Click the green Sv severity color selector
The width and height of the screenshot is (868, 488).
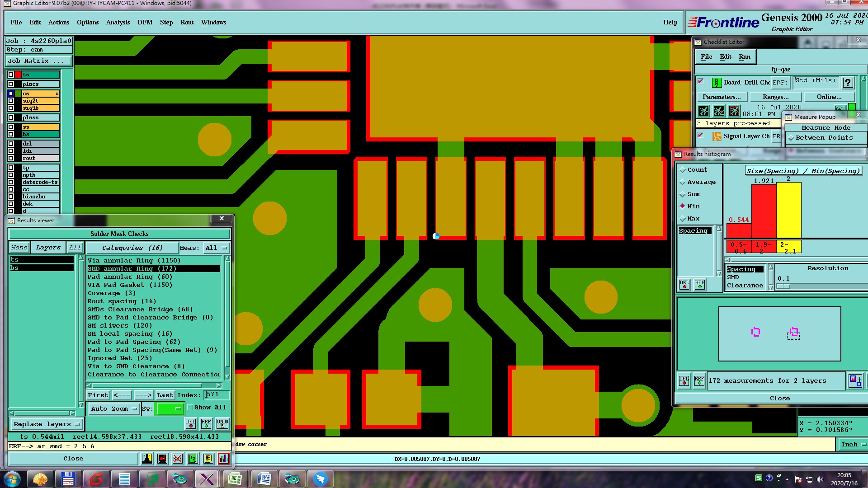(170, 408)
